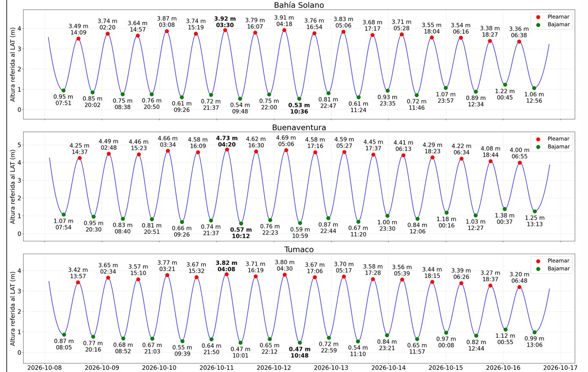
Task: Click green low-tide marker at 13:13 Buenaventura
Action: pyautogui.click(x=535, y=211)
